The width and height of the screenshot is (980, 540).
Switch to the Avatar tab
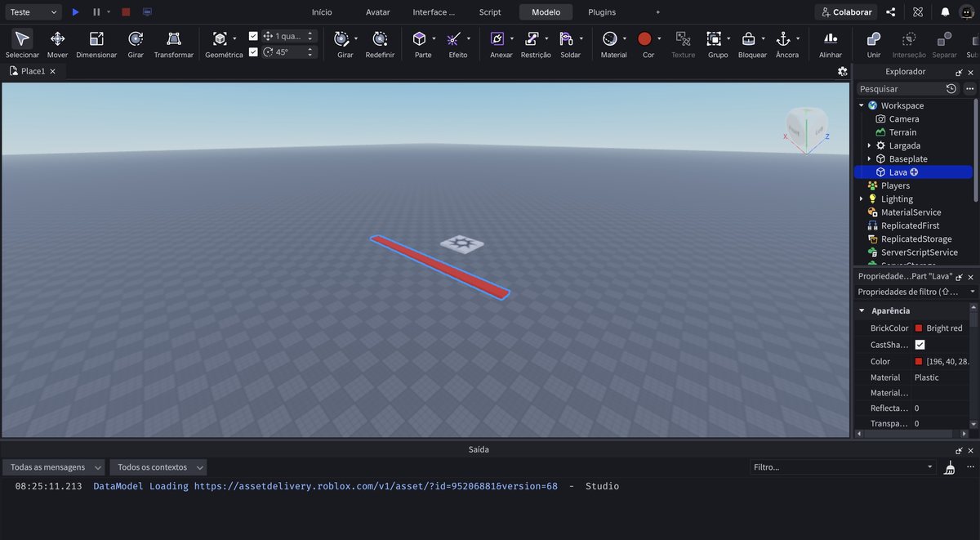tap(377, 12)
